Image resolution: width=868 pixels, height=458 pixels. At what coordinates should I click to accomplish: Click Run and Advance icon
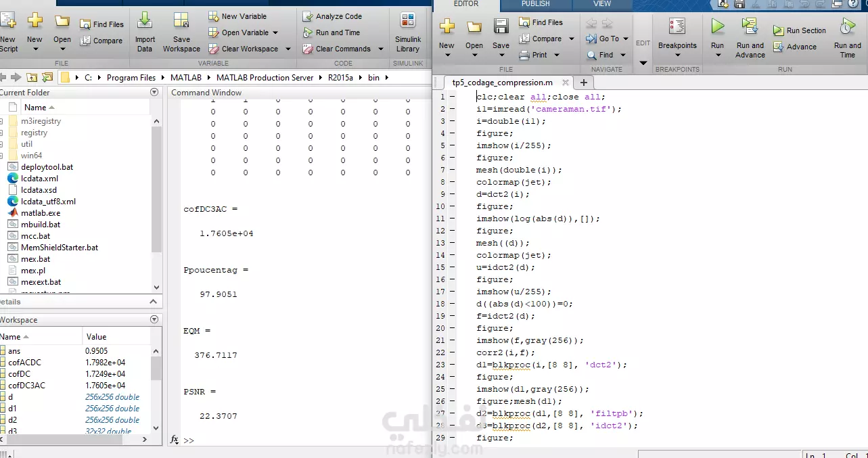(x=750, y=27)
